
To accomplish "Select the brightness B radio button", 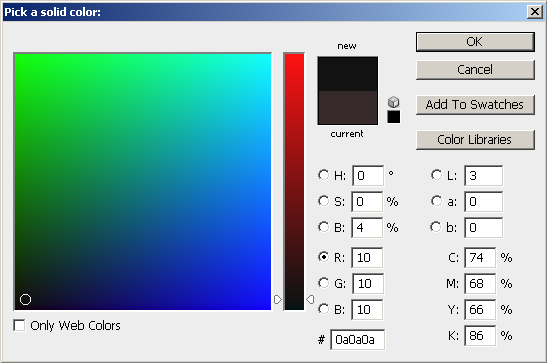I will (323, 227).
